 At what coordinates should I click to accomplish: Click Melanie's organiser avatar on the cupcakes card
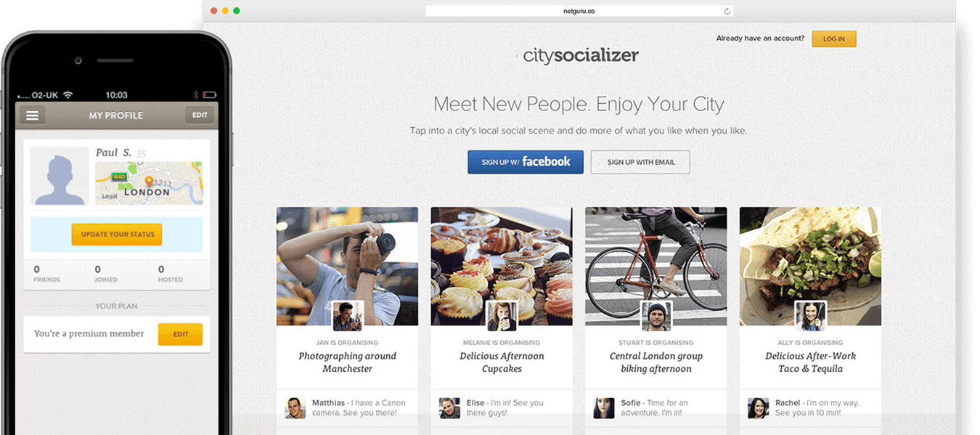pyautogui.click(x=502, y=316)
